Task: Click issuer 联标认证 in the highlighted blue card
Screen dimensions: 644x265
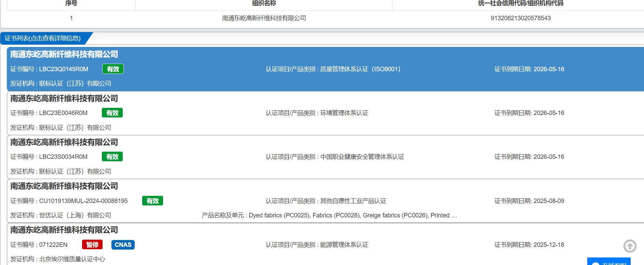Action: click(75, 84)
